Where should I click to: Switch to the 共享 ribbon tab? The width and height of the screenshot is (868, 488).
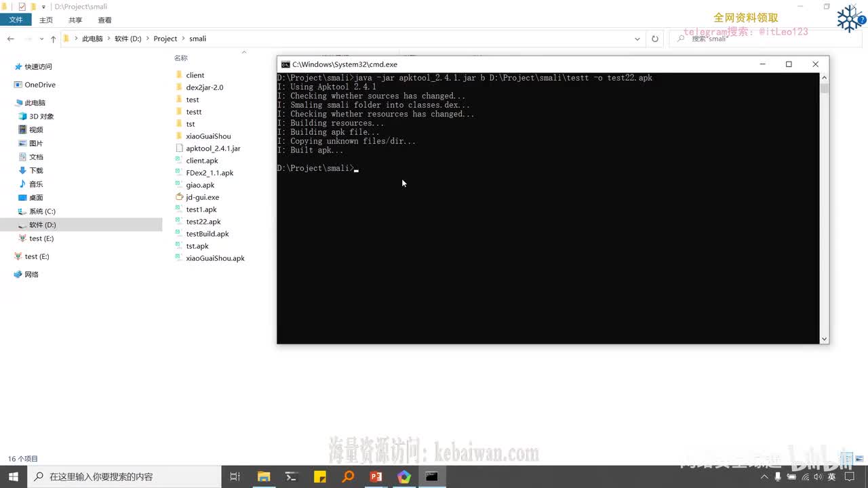[x=75, y=20]
